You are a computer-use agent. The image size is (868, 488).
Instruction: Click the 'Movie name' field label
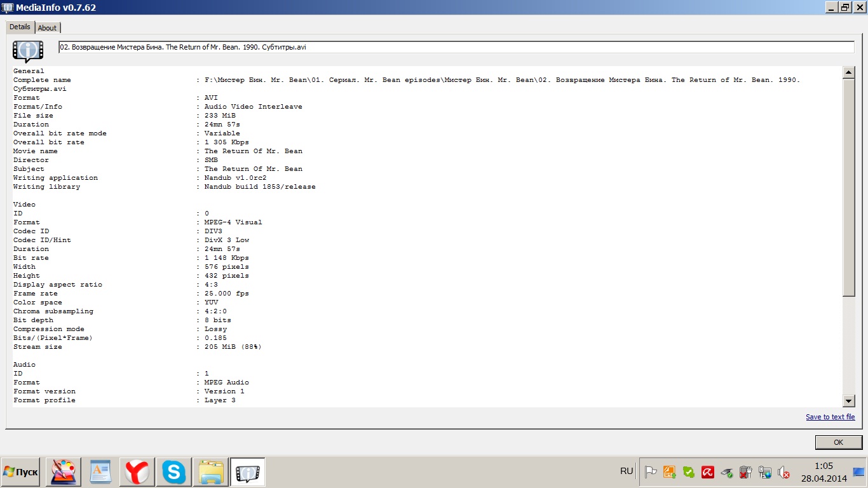click(x=36, y=151)
